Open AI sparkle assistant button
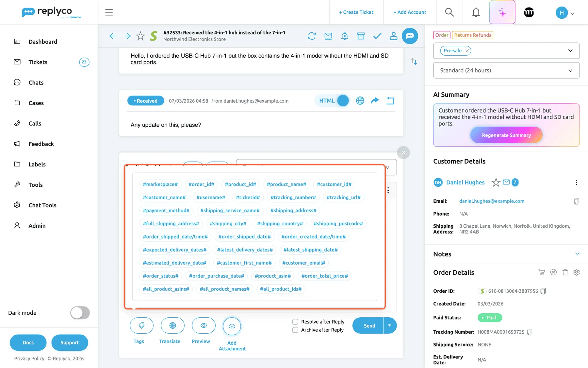 coord(502,12)
